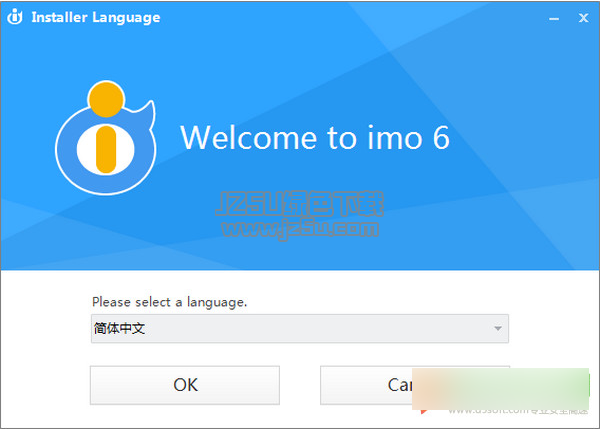Confirm language with OK button
Image resolution: width=600 pixels, height=429 pixels.
(x=185, y=385)
